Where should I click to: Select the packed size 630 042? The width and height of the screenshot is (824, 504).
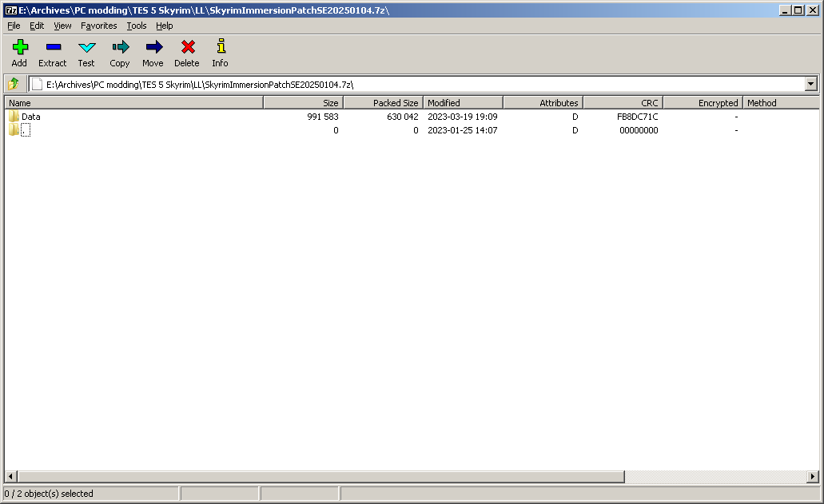pos(403,117)
